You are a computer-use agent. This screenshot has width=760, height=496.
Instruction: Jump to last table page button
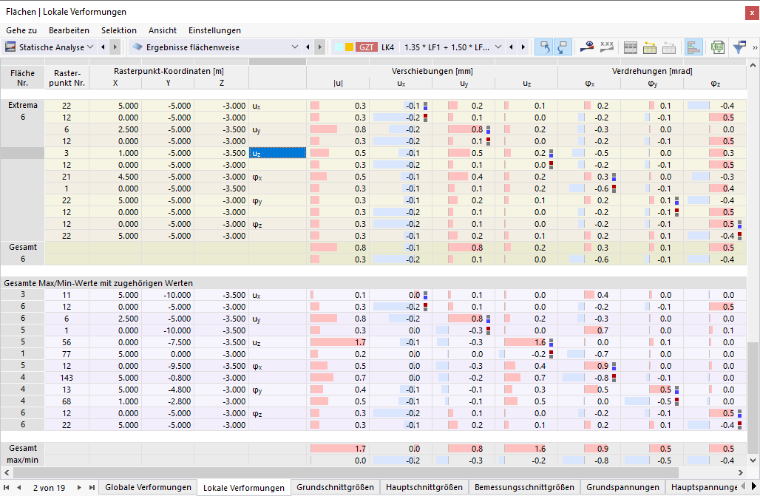(x=92, y=487)
